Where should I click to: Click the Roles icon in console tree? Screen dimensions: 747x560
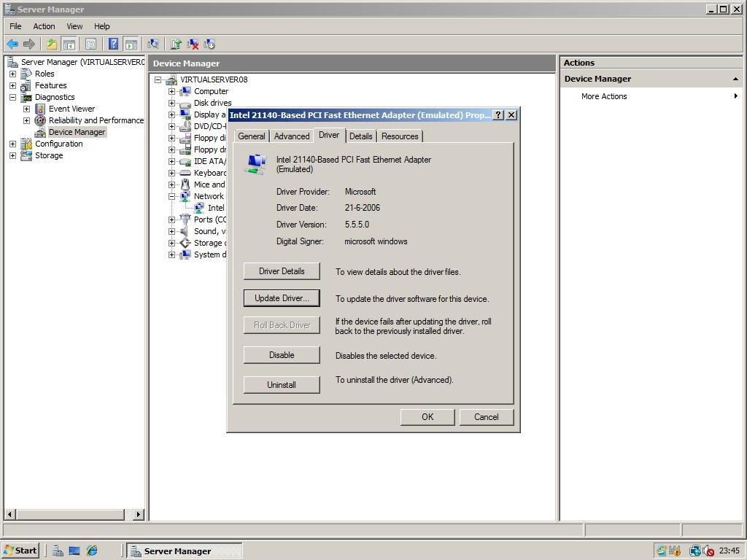(x=26, y=74)
